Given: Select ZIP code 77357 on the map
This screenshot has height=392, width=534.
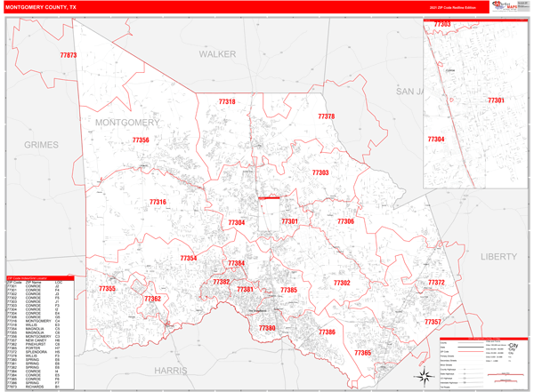Looking at the screenshot, I should (433, 322).
